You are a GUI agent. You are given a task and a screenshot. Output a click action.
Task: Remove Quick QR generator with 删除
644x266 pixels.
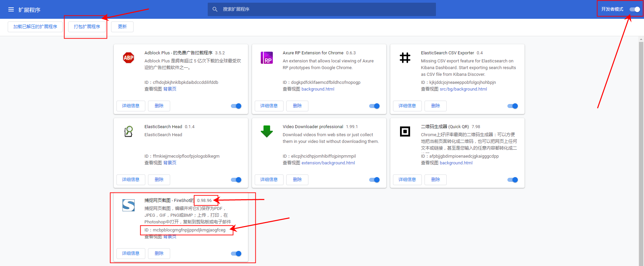pyautogui.click(x=436, y=180)
